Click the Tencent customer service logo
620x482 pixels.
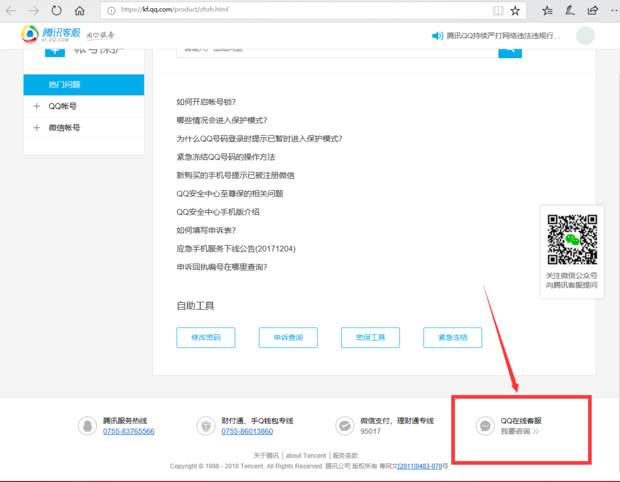point(51,35)
